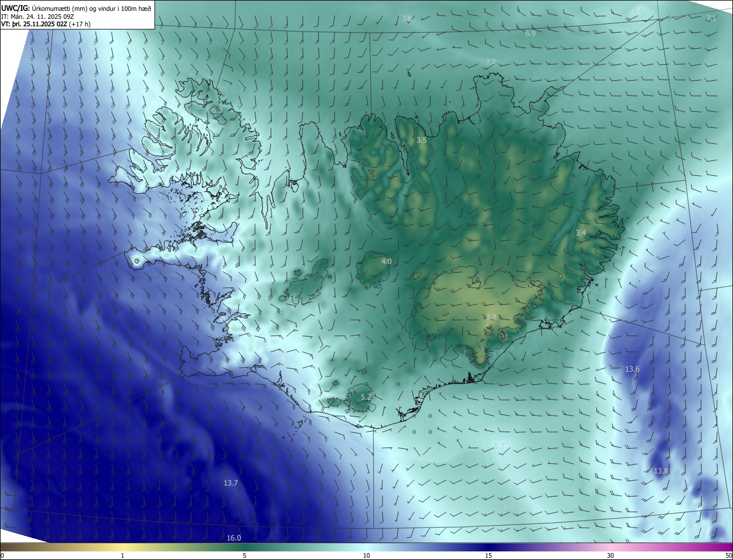The height and width of the screenshot is (560, 733).
Task: Click the 5 tick on the color scale
Action: tap(245, 556)
